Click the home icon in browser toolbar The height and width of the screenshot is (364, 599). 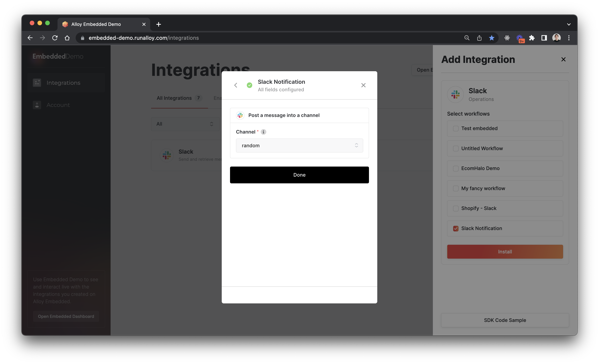click(x=67, y=38)
